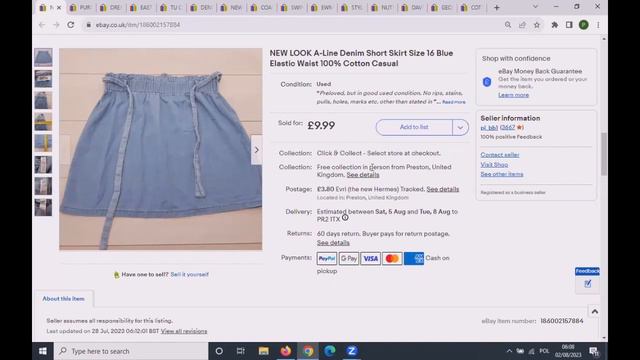
Task: Click the zoom magnifier icon in address bar
Action: coord(508,25)
